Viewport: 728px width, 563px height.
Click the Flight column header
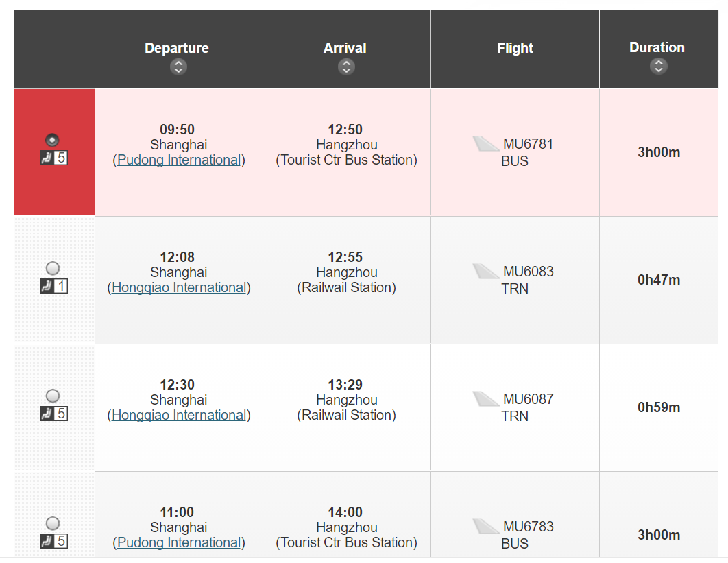tap(515, 48)
